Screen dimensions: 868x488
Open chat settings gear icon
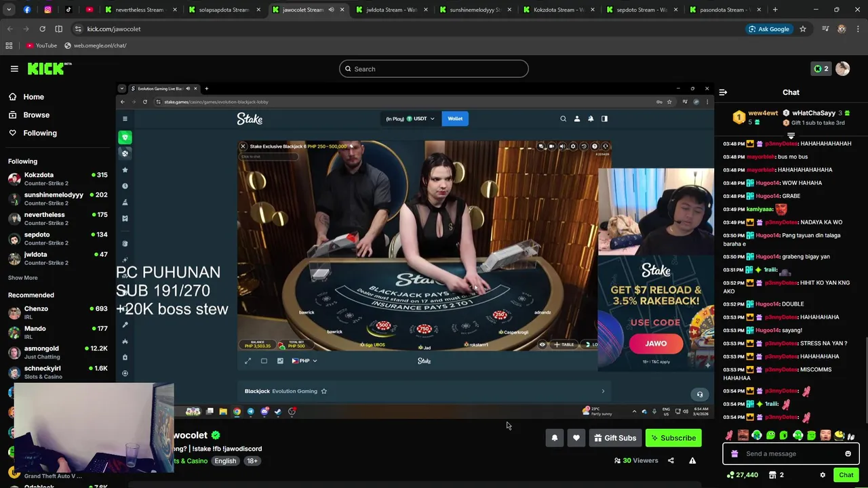coord(823,475)
